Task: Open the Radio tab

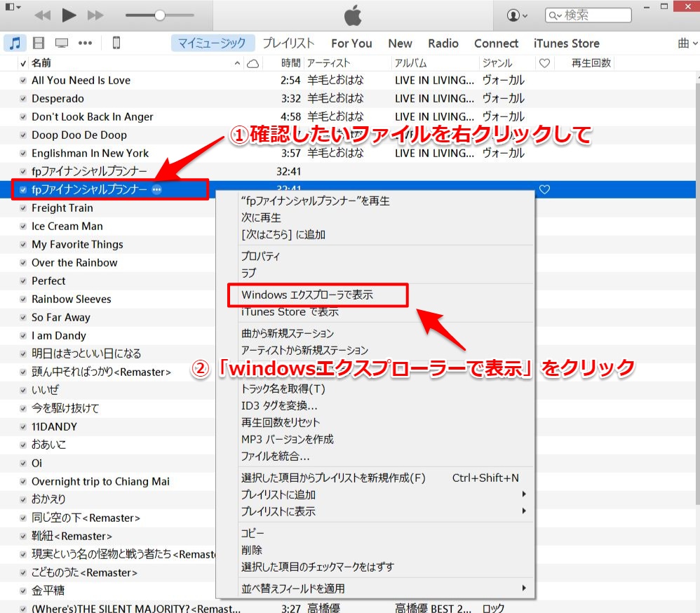Action: pyautogui.click(x=443, y=43)
